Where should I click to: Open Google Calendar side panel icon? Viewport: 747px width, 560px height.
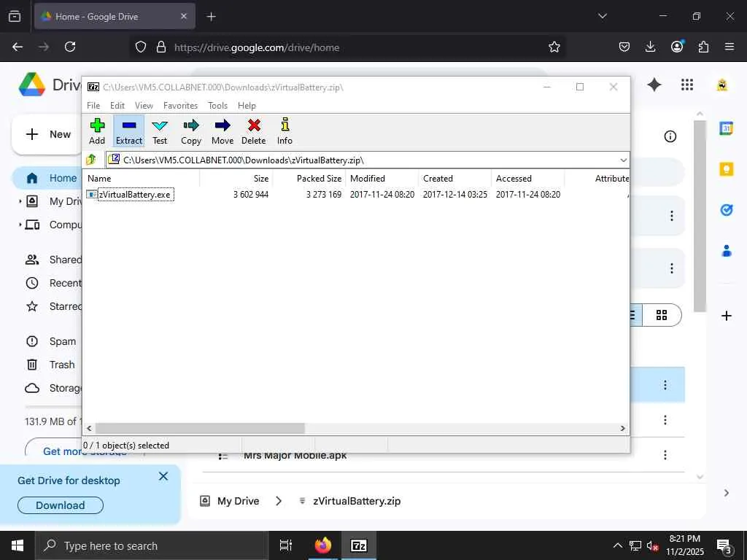tap(726, 128)
